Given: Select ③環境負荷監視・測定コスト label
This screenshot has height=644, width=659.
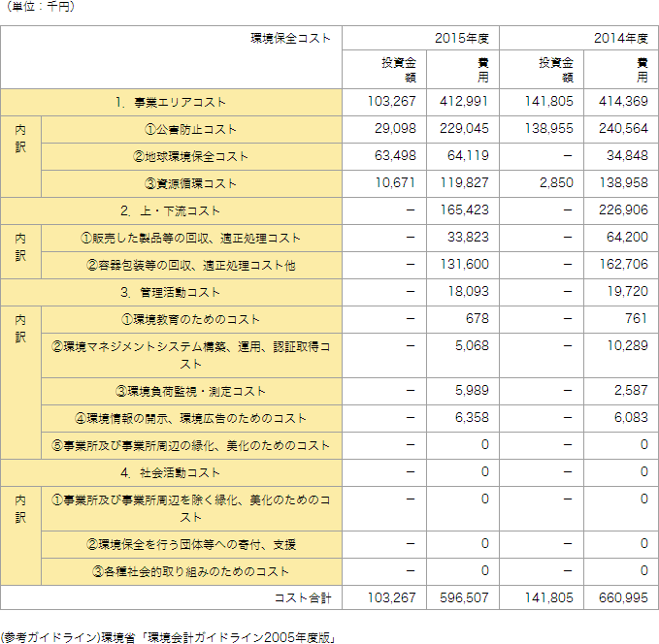Looking at the screenshot, I should tap(191, 391).
